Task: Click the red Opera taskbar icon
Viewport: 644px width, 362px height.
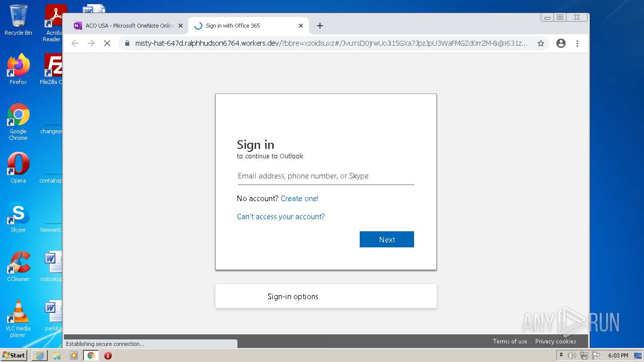Action: (108, 355)
